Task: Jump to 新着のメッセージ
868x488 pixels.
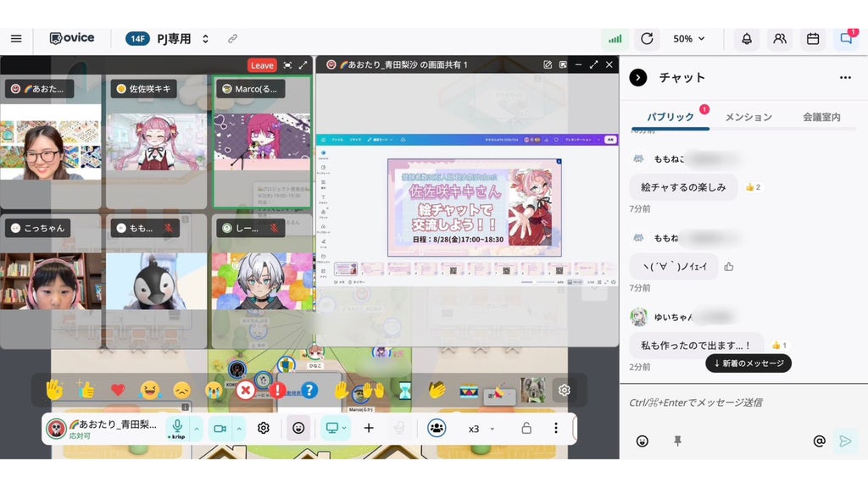Action: pos(748,363)
